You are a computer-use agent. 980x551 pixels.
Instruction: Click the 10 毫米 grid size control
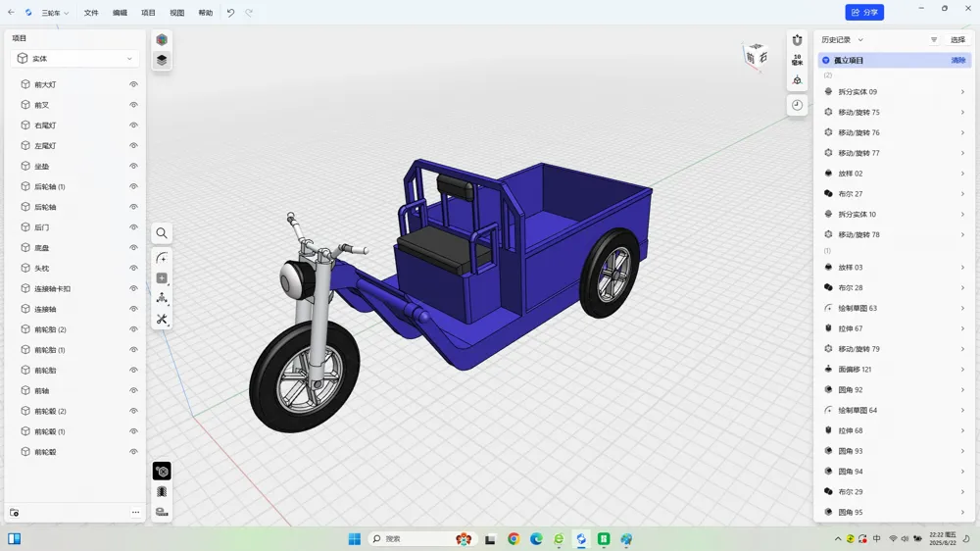click(797, 60)
